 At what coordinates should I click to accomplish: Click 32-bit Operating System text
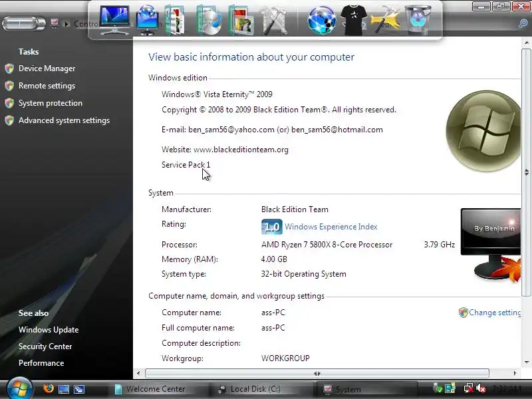pyautogui.click(x=304, y=274)
